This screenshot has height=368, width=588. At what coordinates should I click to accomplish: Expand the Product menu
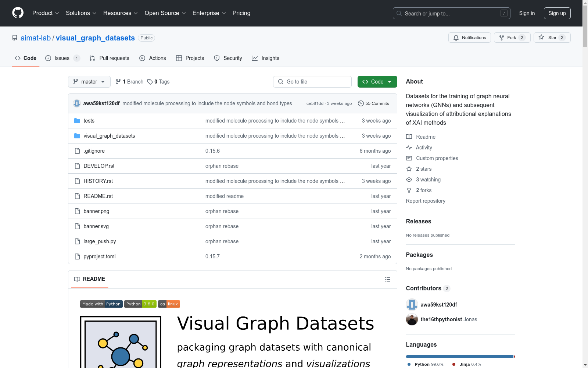coord(46,13)
